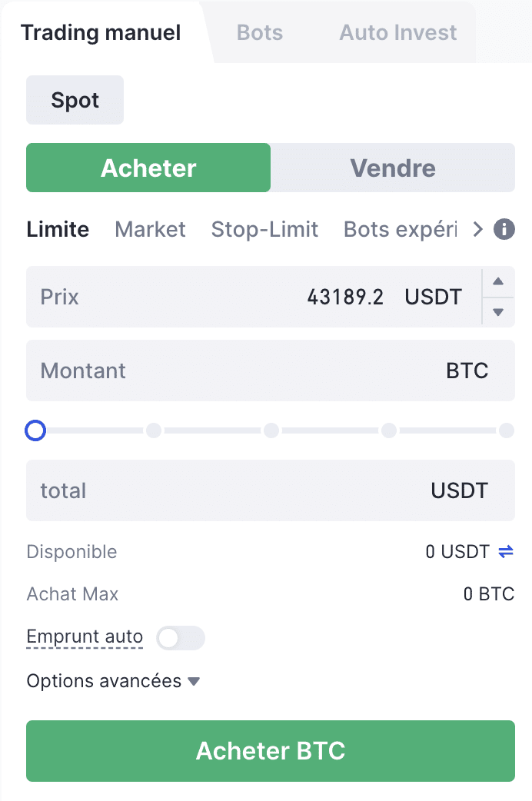Reveal hidden order types with the right chevron
This screenshot has height=801, width=532.
tap(477, 229)
